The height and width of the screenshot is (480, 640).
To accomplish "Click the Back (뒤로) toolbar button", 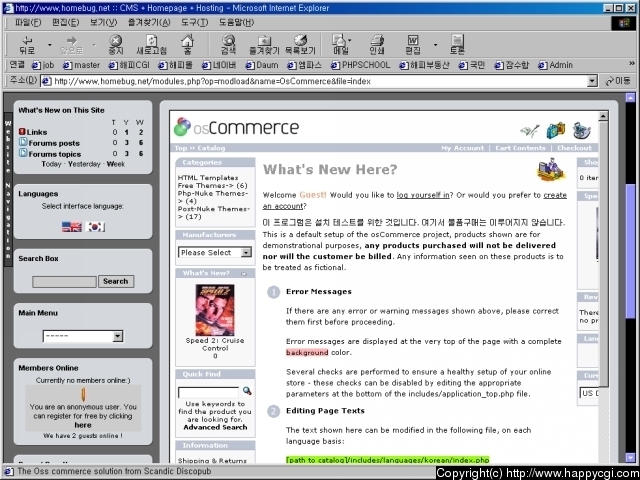I will pyautogui.click(x=27, y=44).
